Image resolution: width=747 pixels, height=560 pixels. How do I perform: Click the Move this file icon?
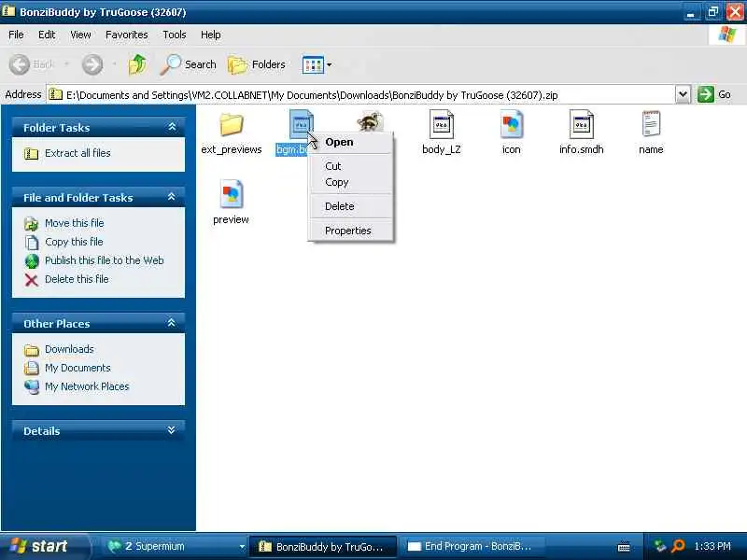[32, 223]
